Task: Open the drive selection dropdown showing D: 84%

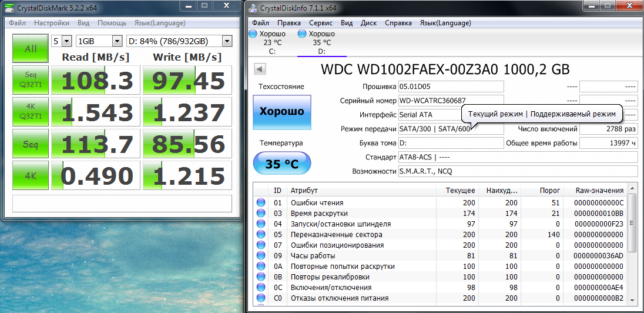Action: (x=179, y=41)
